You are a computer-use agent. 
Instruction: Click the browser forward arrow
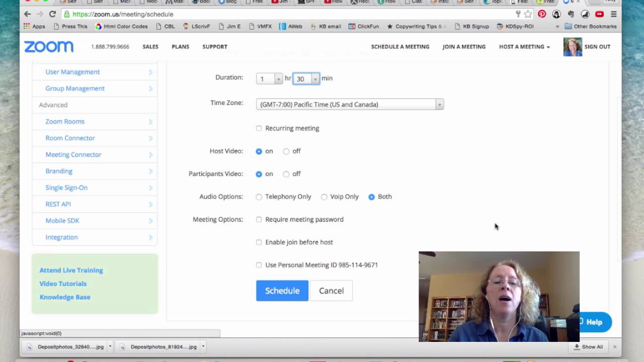point(40,14)
